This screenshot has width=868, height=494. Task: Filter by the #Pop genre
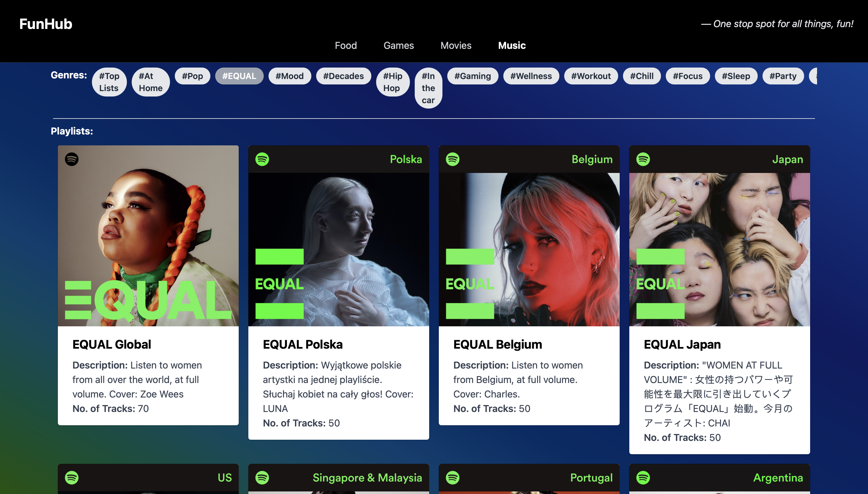click(192, 76)
